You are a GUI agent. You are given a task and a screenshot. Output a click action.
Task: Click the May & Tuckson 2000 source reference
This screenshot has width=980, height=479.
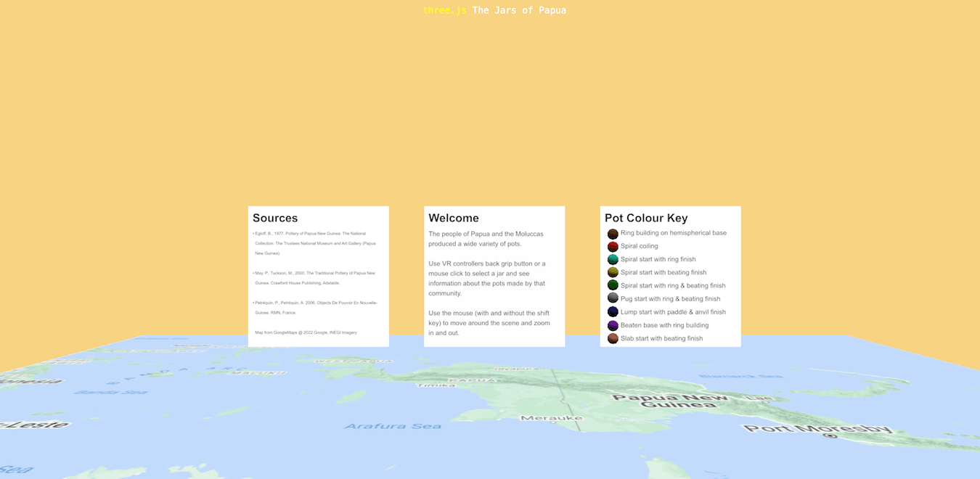click(x=314, y=278)
